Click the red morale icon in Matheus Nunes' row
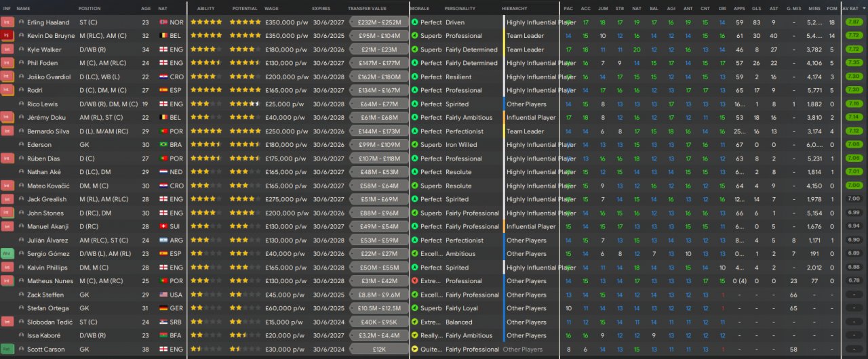 point(415,281)
